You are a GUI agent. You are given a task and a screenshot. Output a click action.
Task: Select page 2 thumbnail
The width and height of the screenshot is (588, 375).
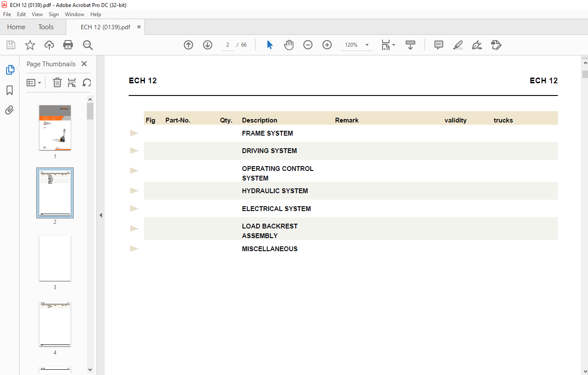55,193
